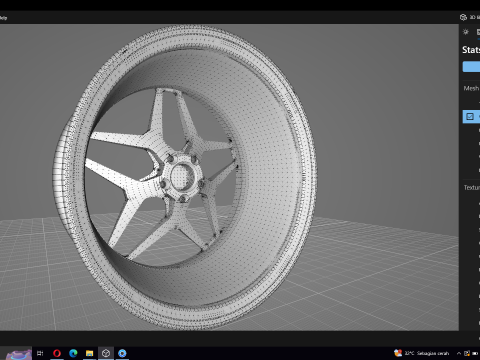The width and height of the screenshot is (480, 360).
Task: Open the weather widget showing 32°C
Action: [421, 353]
